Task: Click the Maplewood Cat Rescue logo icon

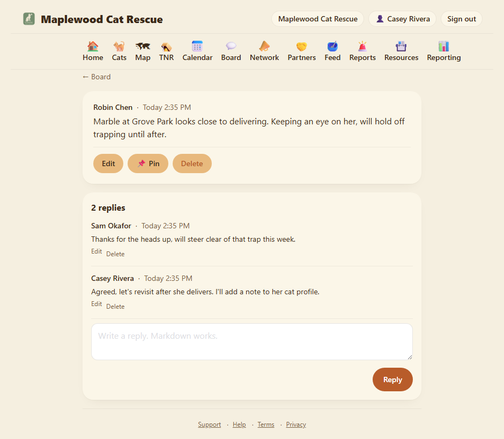Action: pos(29,19)
